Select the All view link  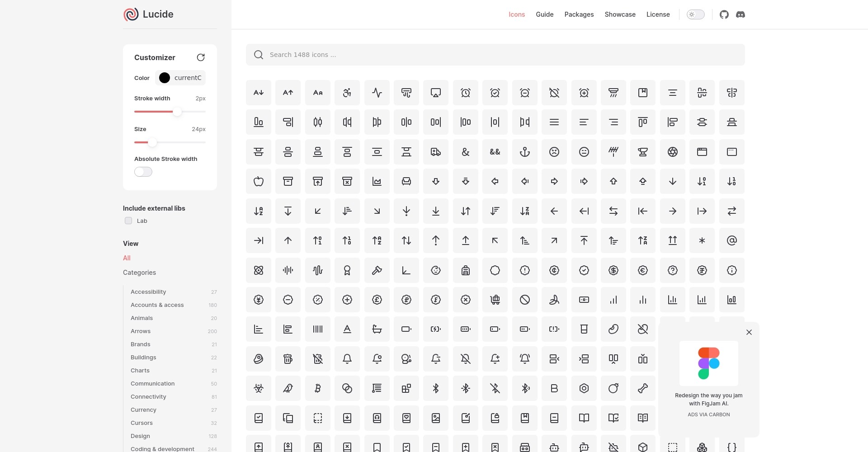click(x=127, y=258)
